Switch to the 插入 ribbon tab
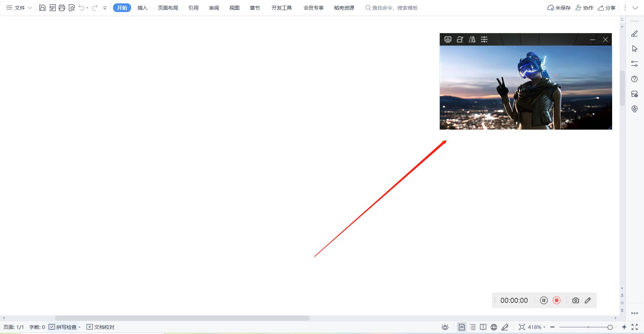644x334 pixels. click(142, 8)
